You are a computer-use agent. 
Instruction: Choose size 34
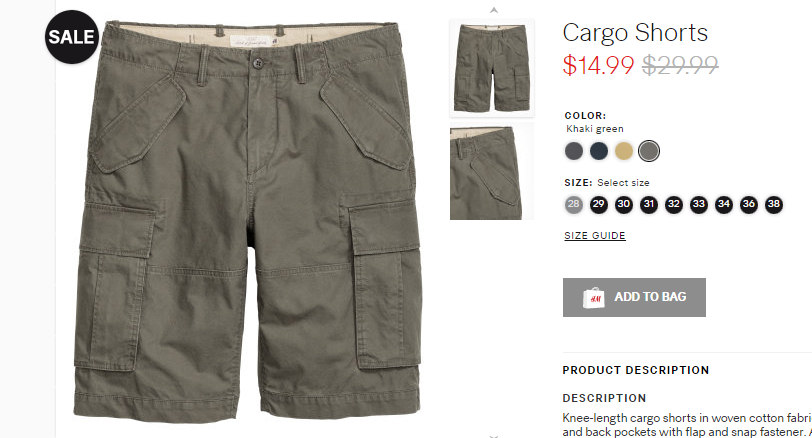724,204
